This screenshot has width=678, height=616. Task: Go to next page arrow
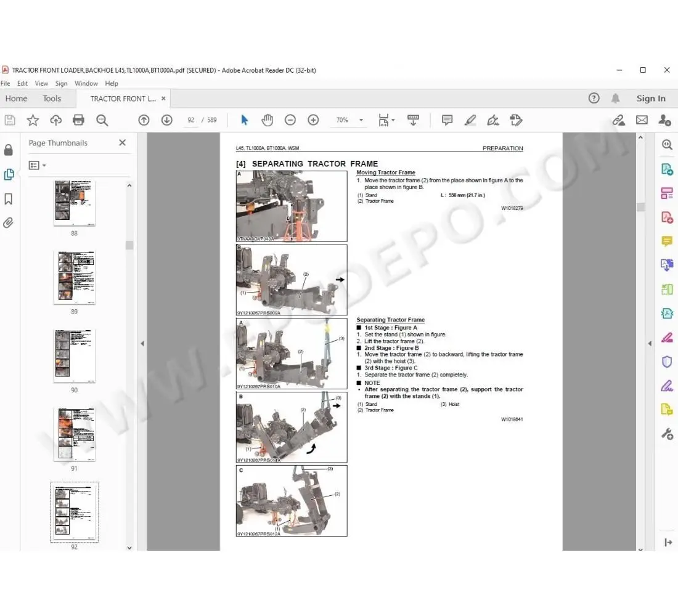(167, 120)
